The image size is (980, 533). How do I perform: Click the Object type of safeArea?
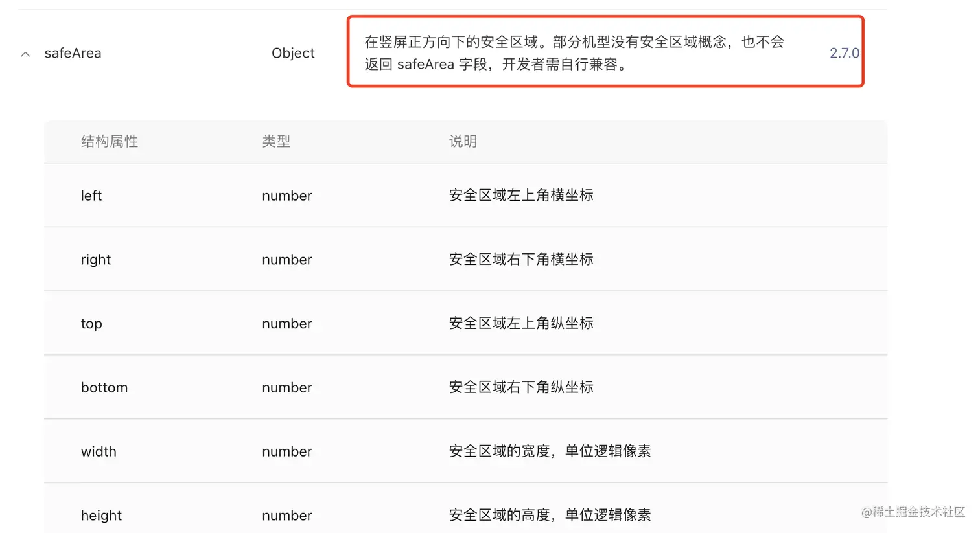point(293,53)
